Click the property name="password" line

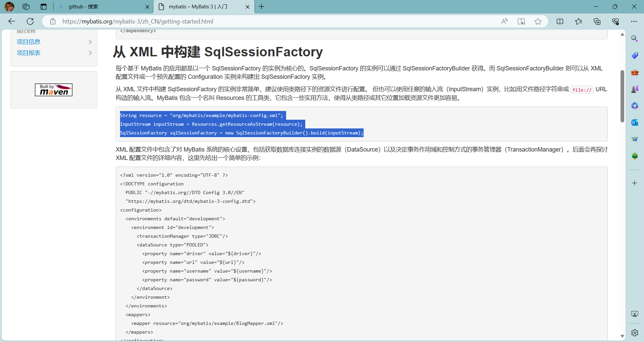(207, 280)
